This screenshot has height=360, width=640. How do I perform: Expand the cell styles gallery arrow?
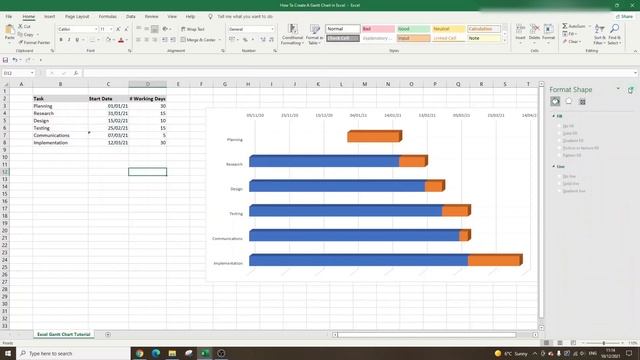(x=505, y=40)
